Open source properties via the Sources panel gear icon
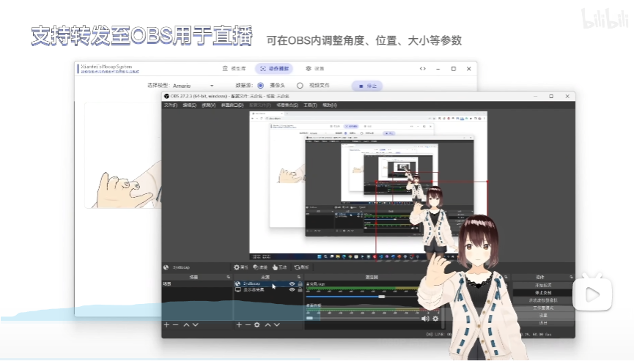This screenshot has width=634, height=364. click(x=257, y=324)
